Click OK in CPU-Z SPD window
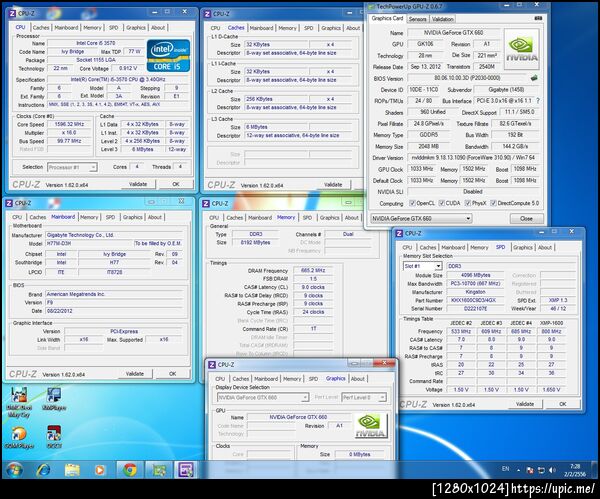This screenshot has height=499, width=600. (x=562, y=404)
